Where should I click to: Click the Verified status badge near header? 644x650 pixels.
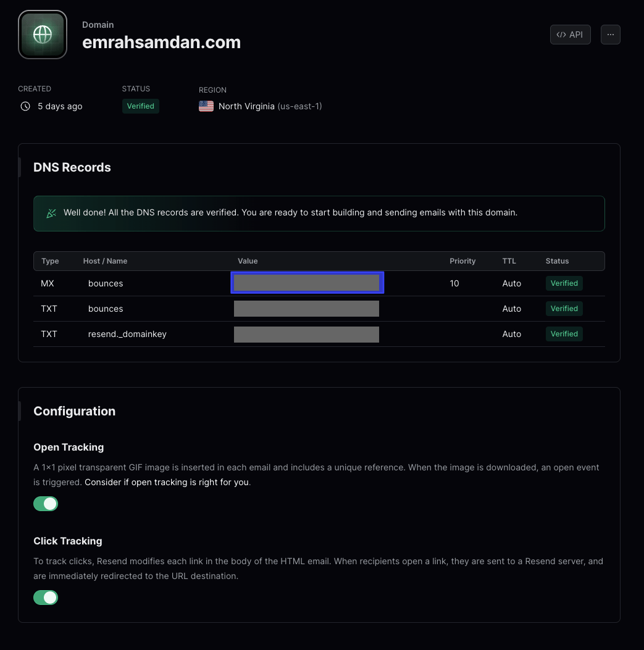tap(140, 106)
